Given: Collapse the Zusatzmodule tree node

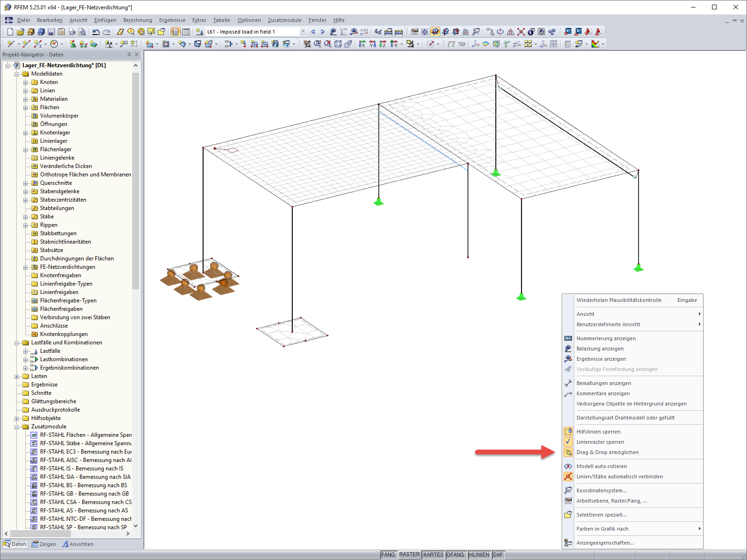Looking at the screenshot, I should coord(17,427).
